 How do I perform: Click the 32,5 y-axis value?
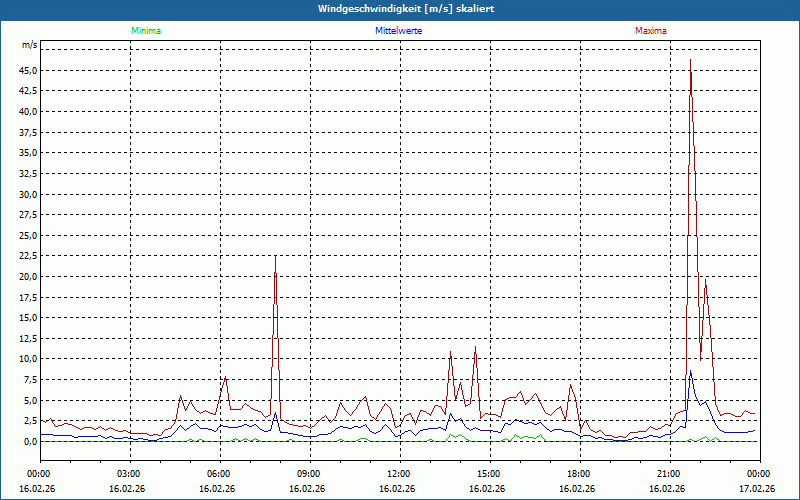click(x=28, y=173)
